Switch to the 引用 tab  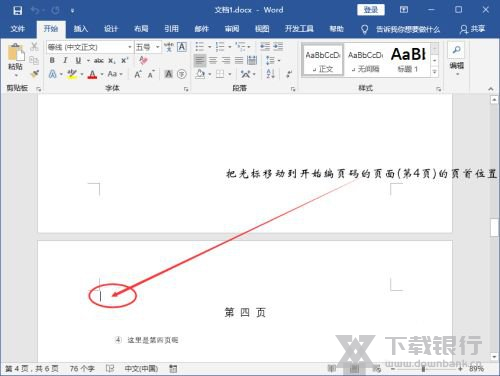click(x=171, y=29)
